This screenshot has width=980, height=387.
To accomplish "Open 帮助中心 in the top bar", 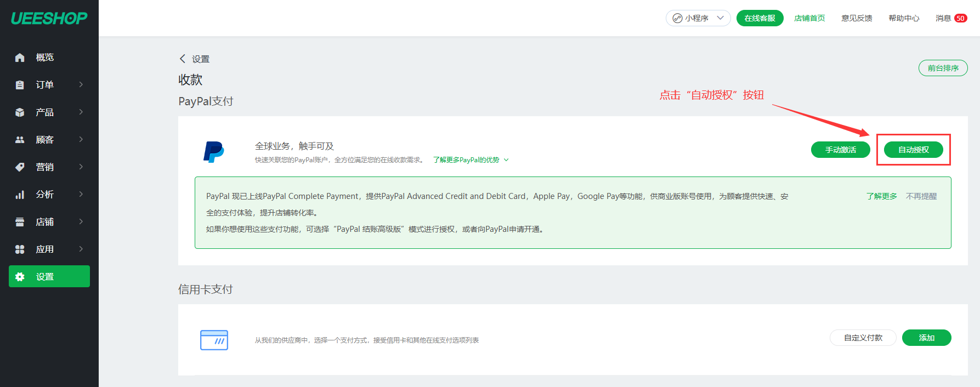I will click(904, 18).
